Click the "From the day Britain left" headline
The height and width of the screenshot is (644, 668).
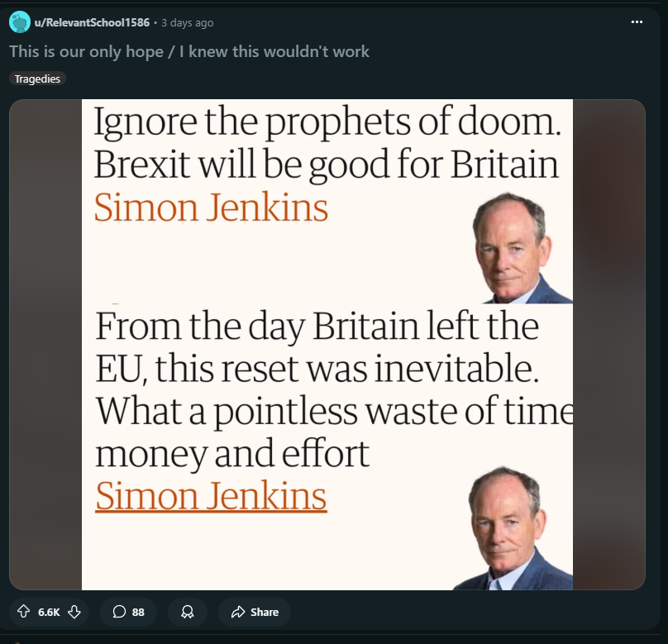(317, 327)
